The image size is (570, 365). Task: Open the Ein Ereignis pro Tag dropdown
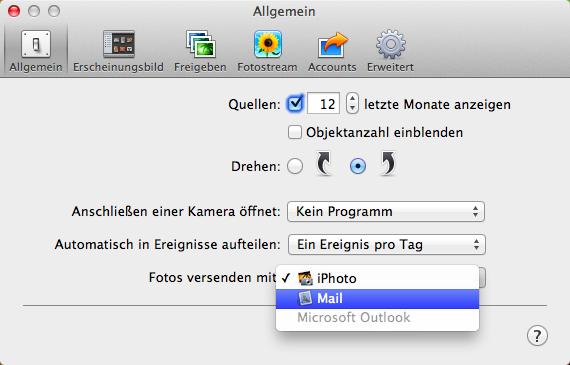(386, 244)
